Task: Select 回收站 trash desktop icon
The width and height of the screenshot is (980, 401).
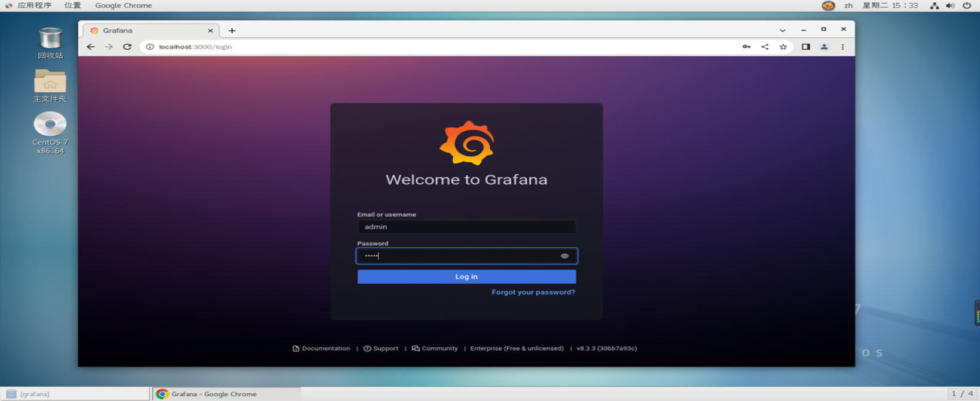Action: pos(50,43)
